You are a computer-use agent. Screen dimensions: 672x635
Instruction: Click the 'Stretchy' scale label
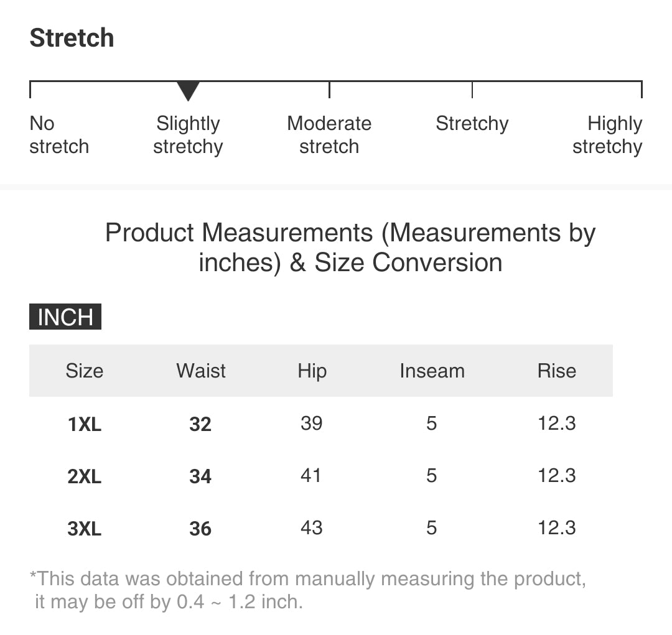point(472,124)
